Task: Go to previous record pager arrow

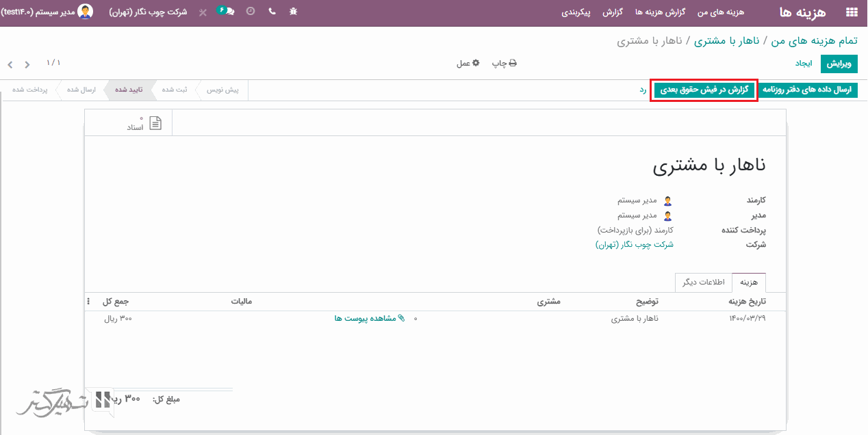Action: [10, 65]
